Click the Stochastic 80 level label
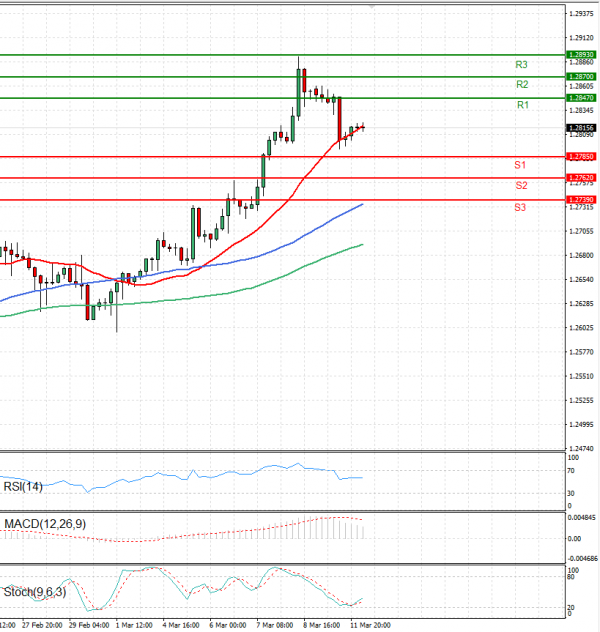 571,577
